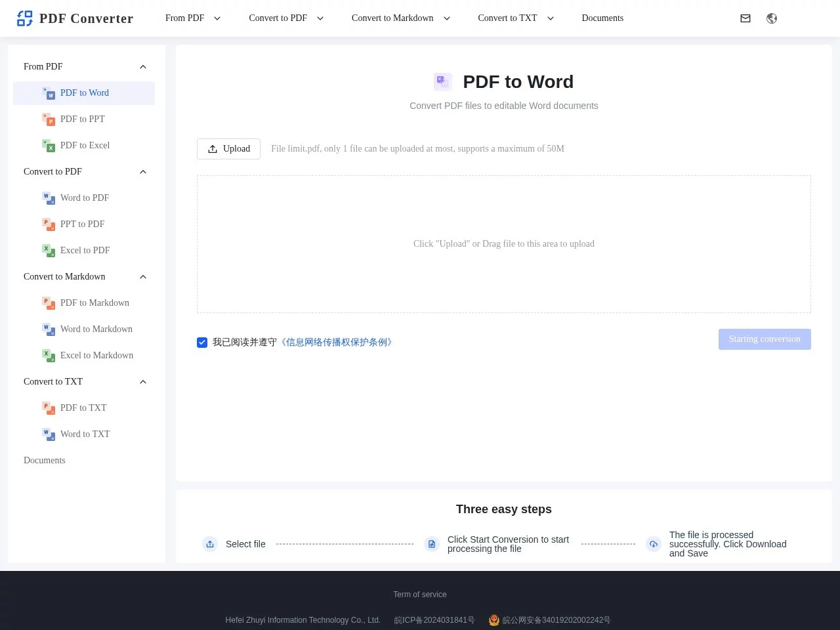Screen dimensions: 840x630
Task: Click the Excel to Markdown sidebar icon
Action: (x=49, y=356)
